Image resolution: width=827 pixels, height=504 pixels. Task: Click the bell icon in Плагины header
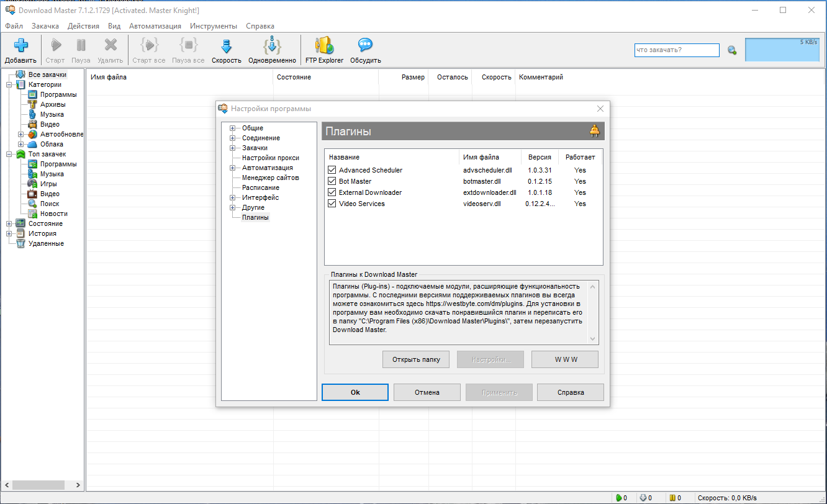595,131
